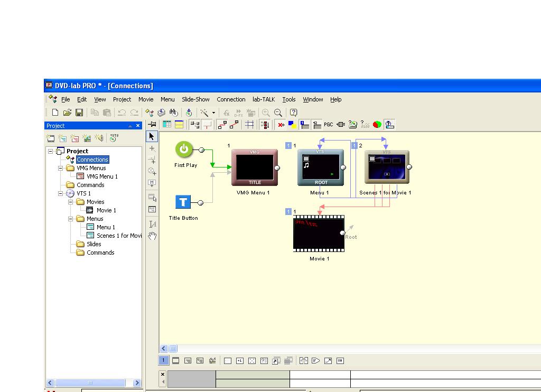
Task: Open the Edit menu
Action: [82, 99]
